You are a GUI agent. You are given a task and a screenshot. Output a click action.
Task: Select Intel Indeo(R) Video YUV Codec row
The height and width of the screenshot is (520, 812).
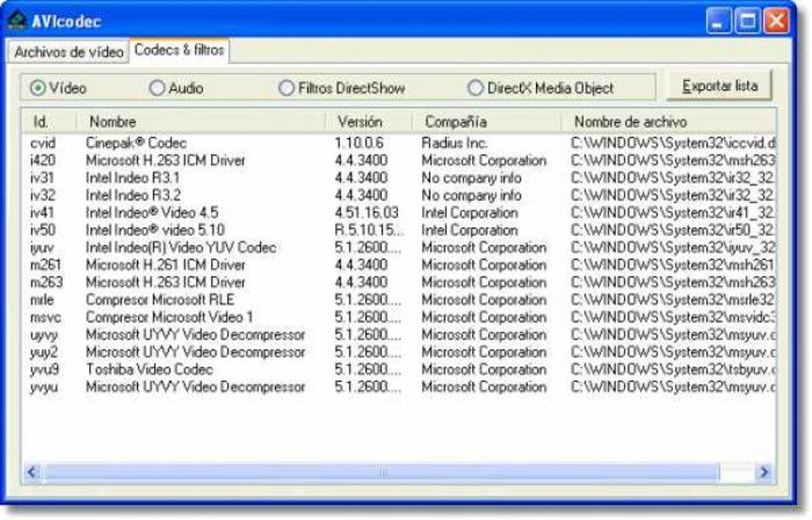coord(399,248)
